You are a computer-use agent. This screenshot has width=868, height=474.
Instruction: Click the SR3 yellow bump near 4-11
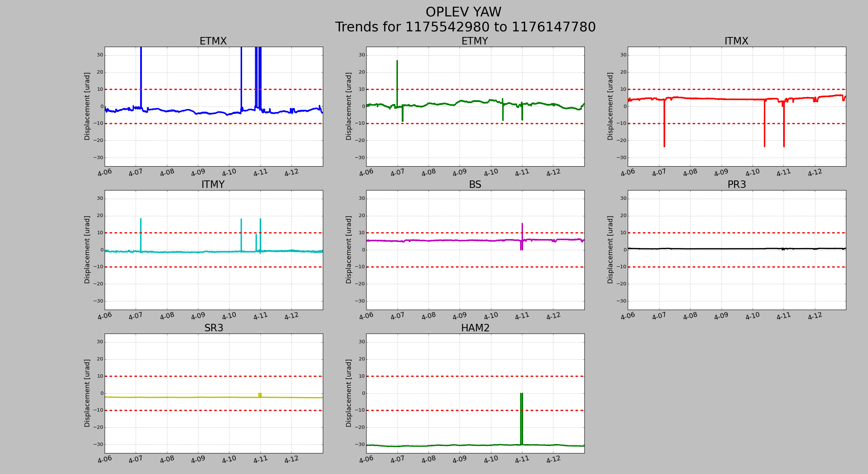[260, 395]
